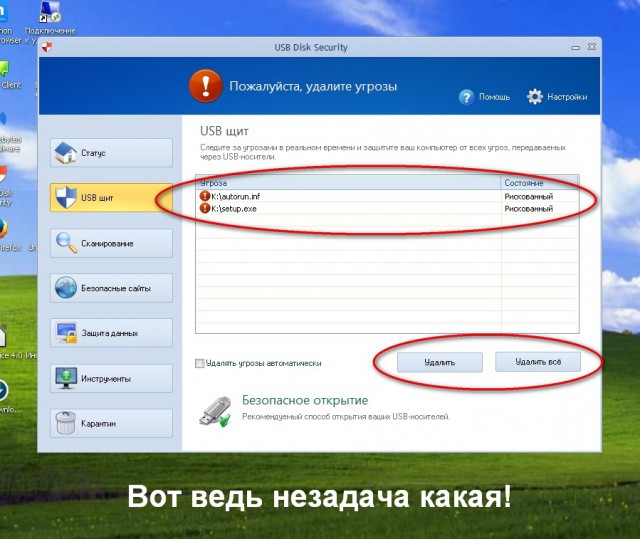Image resolution: width=640 pixels, height=539 pixels.
Task: Open the Защита данных section
Action: tap(111, 333)
